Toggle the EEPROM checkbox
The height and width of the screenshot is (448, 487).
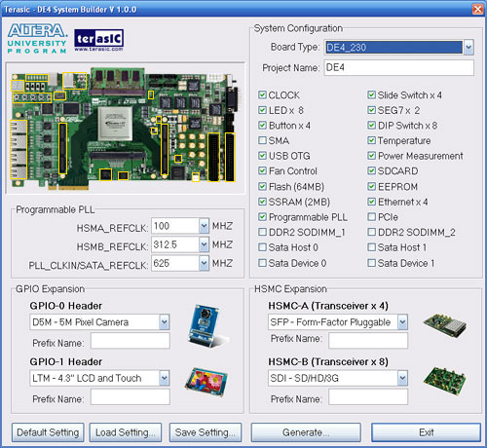371,186
